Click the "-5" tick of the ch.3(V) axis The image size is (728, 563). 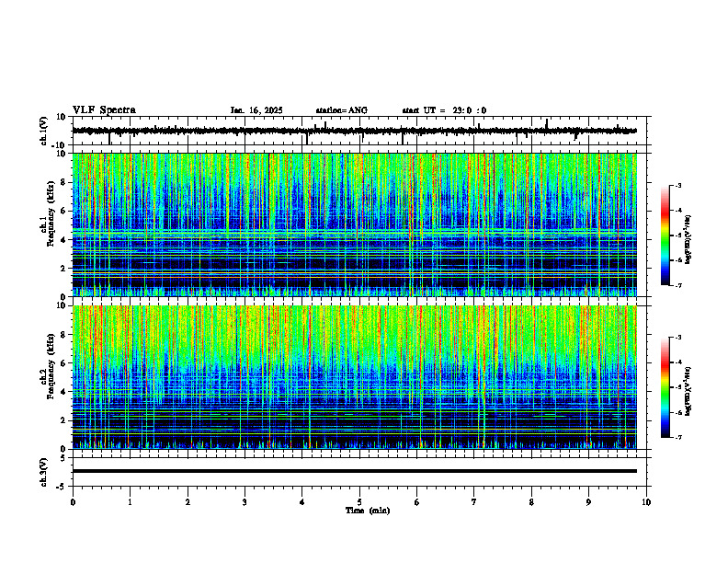point(62,487)
